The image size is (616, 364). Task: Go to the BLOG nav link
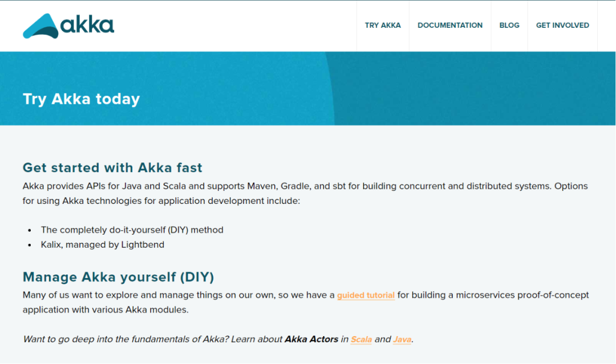point(509,26)
